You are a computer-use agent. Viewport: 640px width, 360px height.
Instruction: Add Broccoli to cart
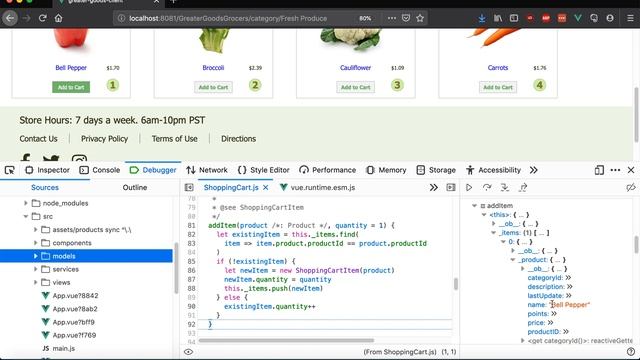tap(213, 87)
